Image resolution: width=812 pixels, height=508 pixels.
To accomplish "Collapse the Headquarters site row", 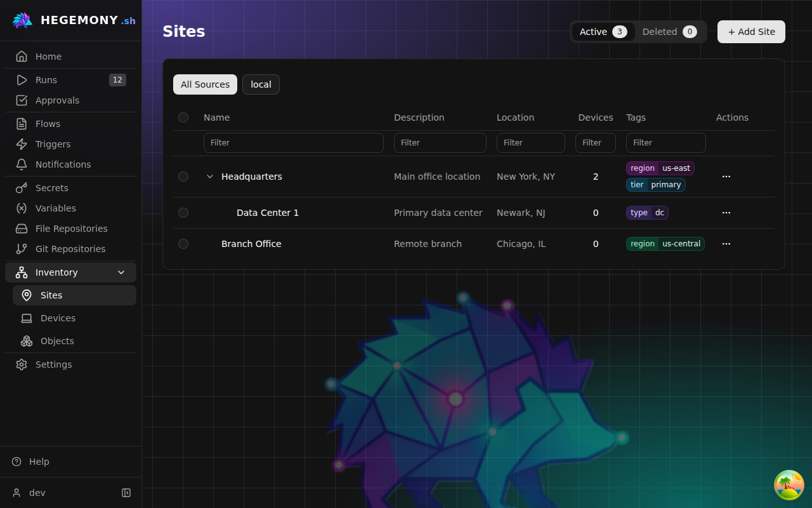I will tap(210, 177).
